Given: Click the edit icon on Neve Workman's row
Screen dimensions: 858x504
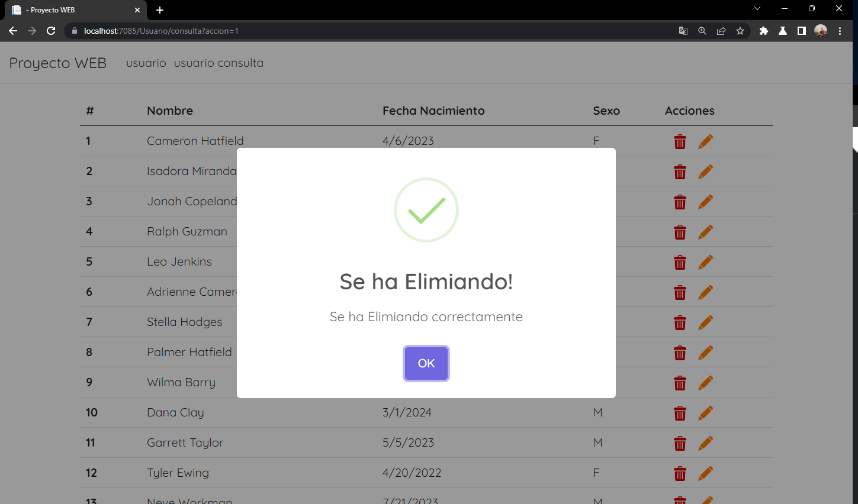Looking at the screenshot, I should coord(705,501).
